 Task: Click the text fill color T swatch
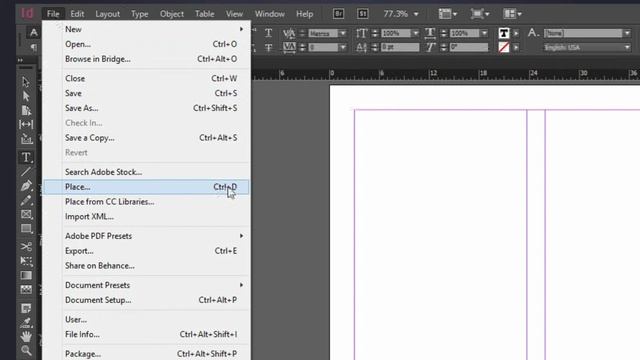point(504,33)
